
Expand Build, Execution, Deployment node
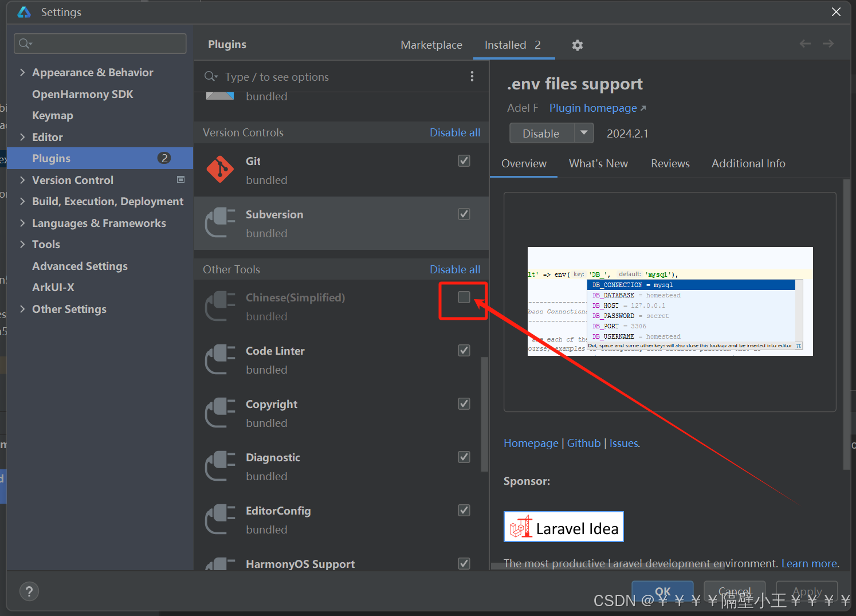coord(22,201)
